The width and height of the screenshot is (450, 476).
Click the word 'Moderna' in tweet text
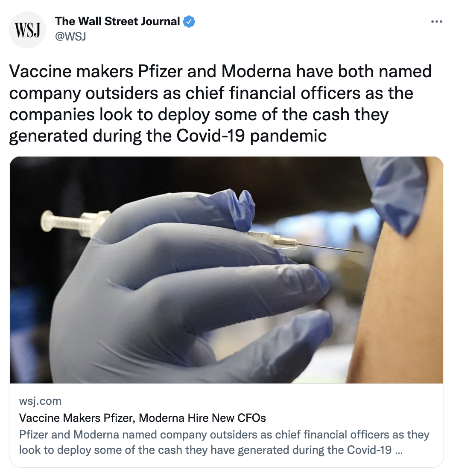click(256, 71)
